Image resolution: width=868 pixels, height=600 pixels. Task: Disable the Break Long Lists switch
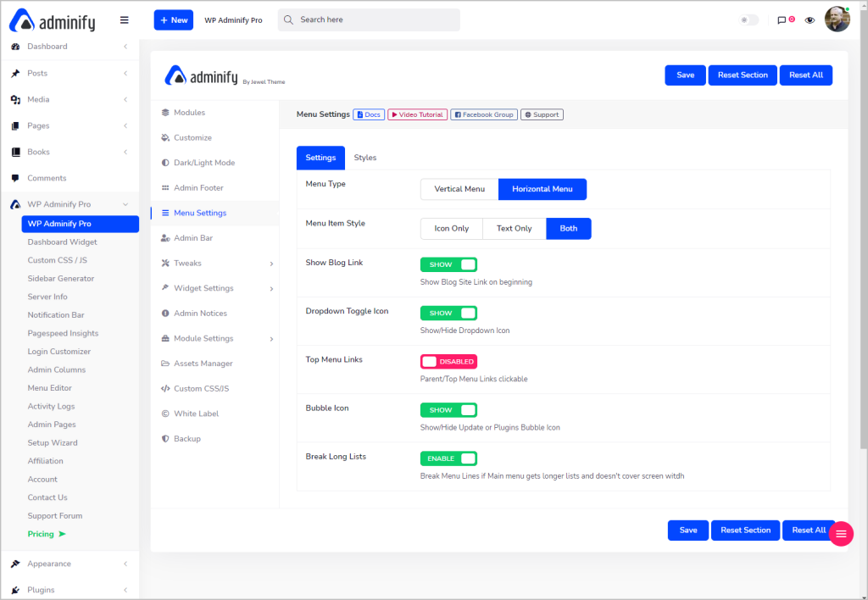448,458
